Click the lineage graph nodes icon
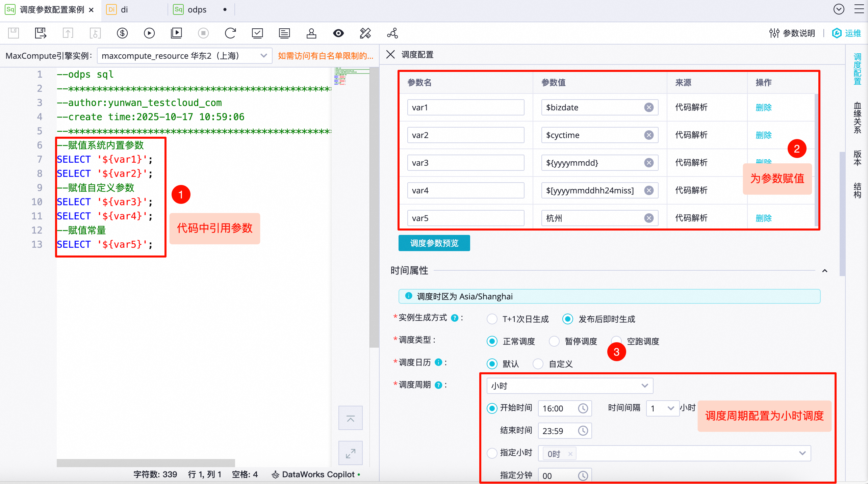868x484 pixels. click(392, 33)
